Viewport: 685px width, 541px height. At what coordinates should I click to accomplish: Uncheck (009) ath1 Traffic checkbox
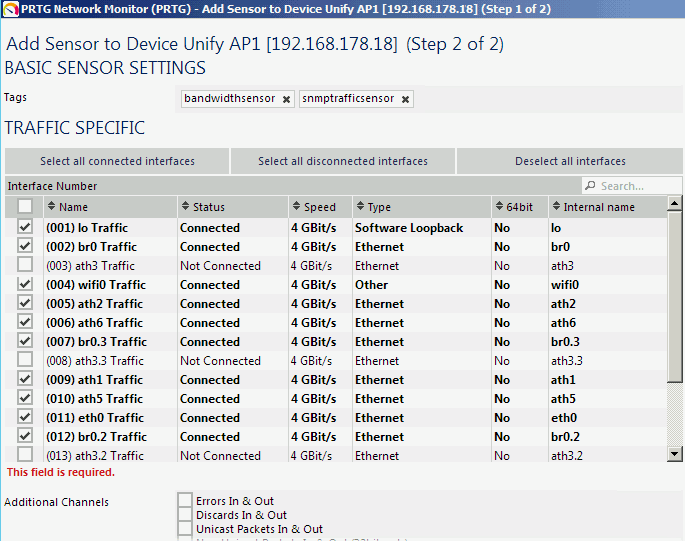click(x=25, y=378)
